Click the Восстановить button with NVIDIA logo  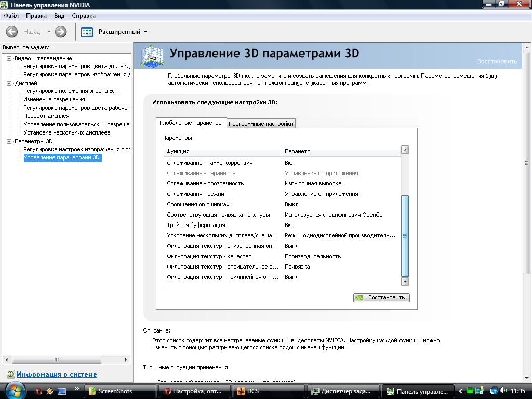381,298
